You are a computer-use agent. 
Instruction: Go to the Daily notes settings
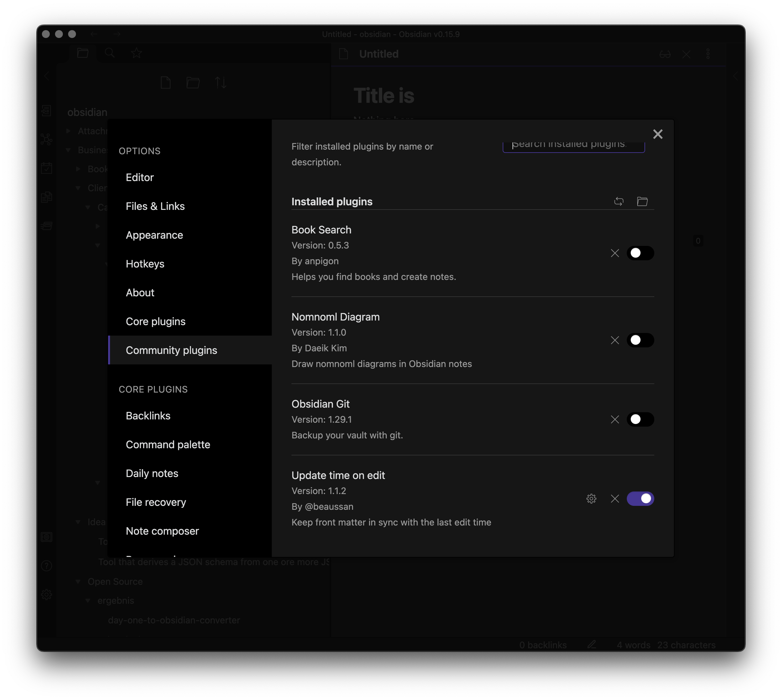(152, 473)
